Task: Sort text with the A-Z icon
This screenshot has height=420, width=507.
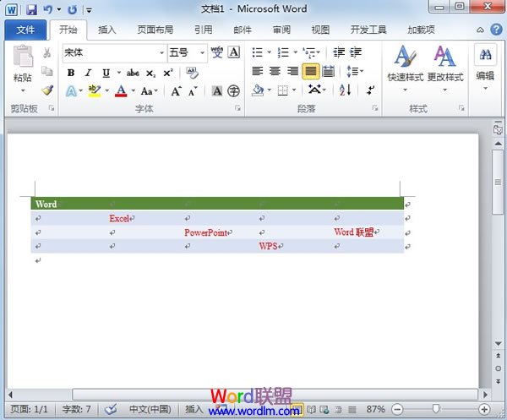Action: (345, 90)
